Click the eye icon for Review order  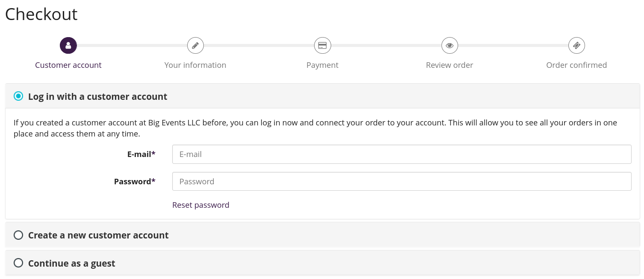(x=450, y=45)
